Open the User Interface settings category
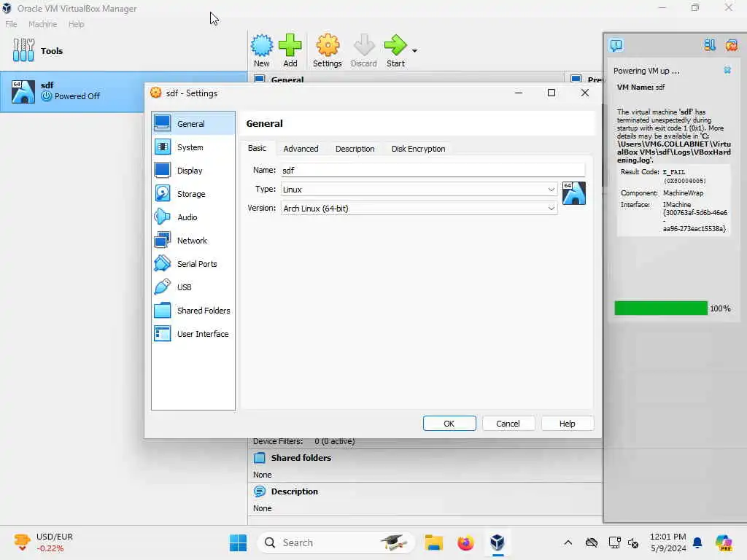Image resolution: width=747 pixels, height=560 pixels. click(193, 334)
